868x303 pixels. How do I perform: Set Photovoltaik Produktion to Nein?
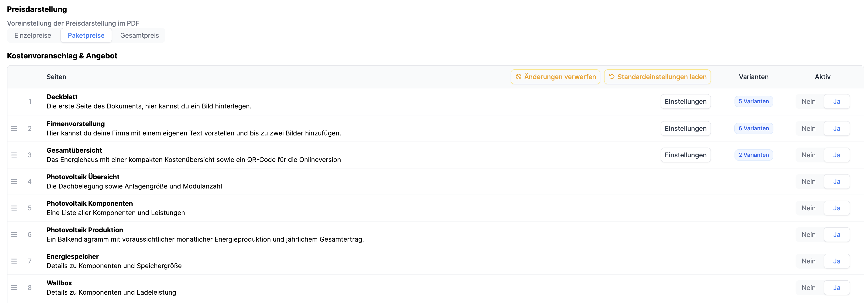tap(808, 235)
